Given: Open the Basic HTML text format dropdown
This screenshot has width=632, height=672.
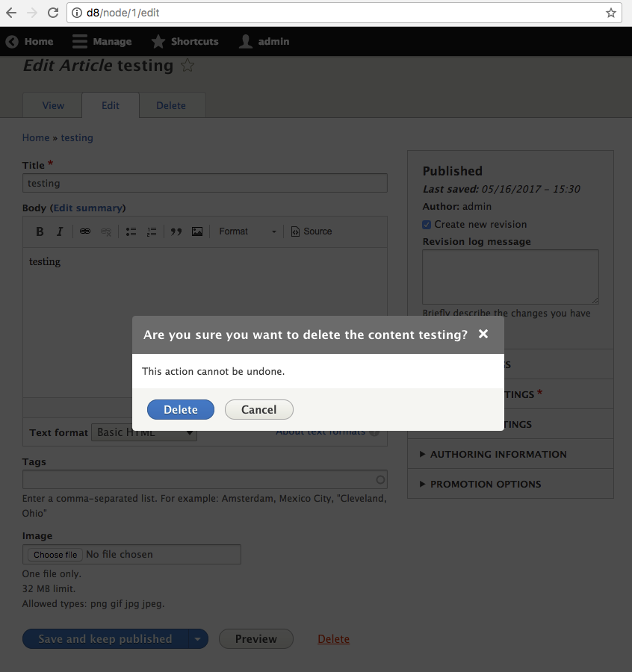Looking at the screenshot, I should pyautogui.click(x=144, y=432).
